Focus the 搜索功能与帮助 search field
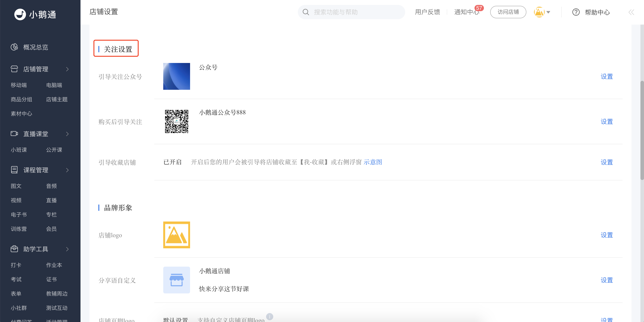This screenshot has height=322, width=644. 351,12
